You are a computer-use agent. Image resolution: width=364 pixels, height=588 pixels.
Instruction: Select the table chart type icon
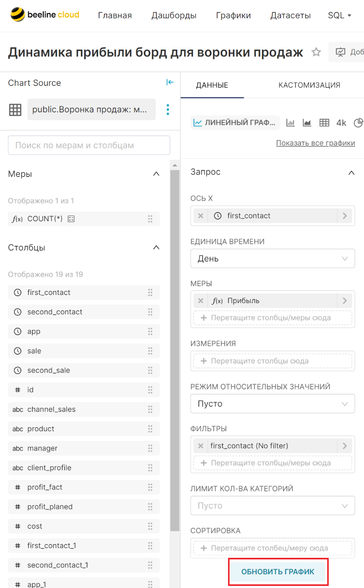[324, 123]
